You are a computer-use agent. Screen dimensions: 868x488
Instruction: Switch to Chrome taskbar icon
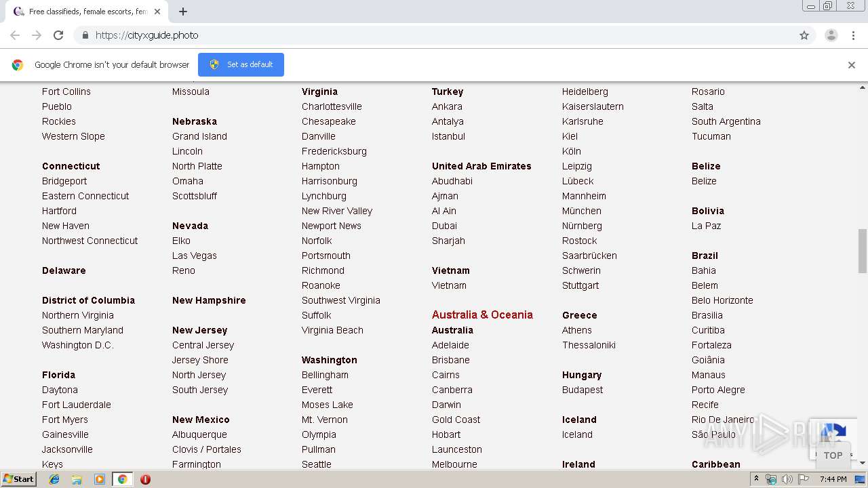tap(122, 479)
